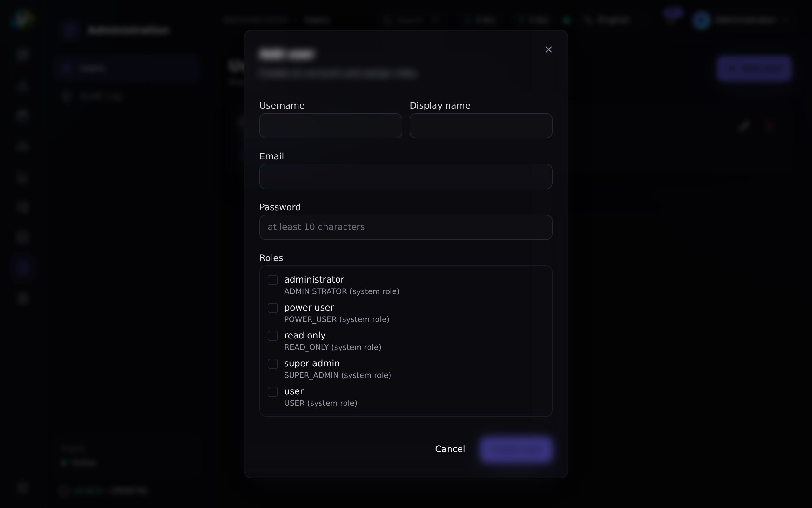Screen dimensions: 812x508
Task: Click into the Display name field
Action: pos(481,126)
